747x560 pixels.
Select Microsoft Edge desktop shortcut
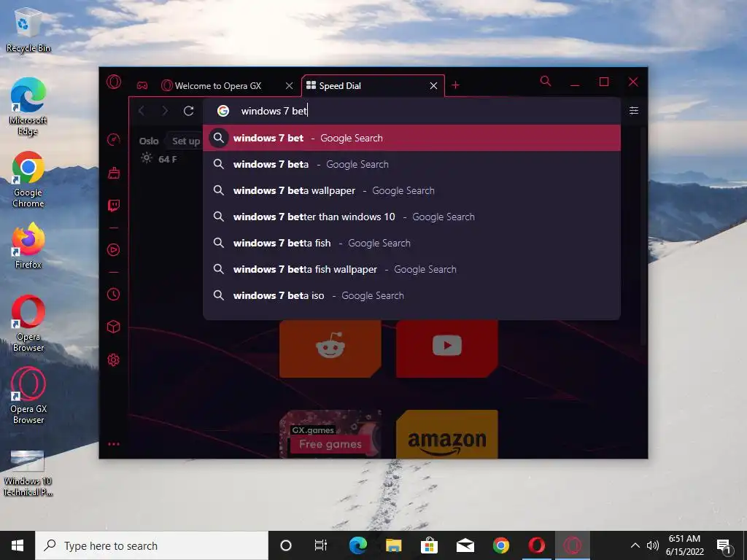[28, 106]
